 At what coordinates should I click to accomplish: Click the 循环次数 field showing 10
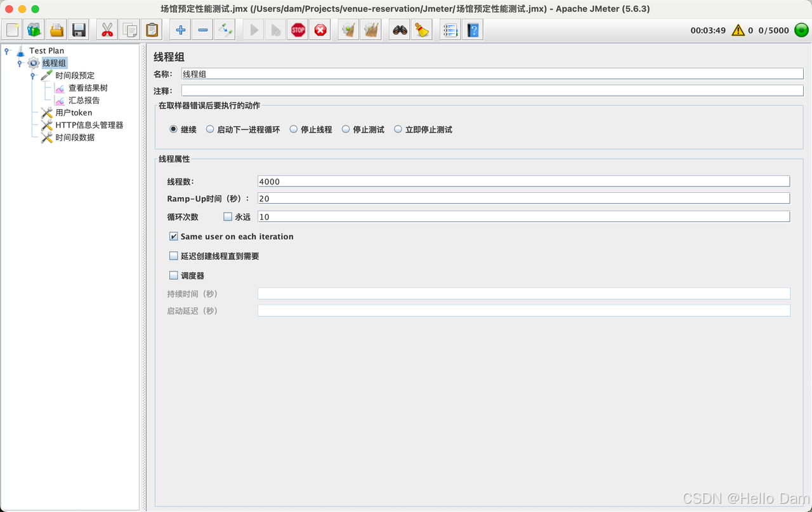pyautogui.click(x=524, y=216)
